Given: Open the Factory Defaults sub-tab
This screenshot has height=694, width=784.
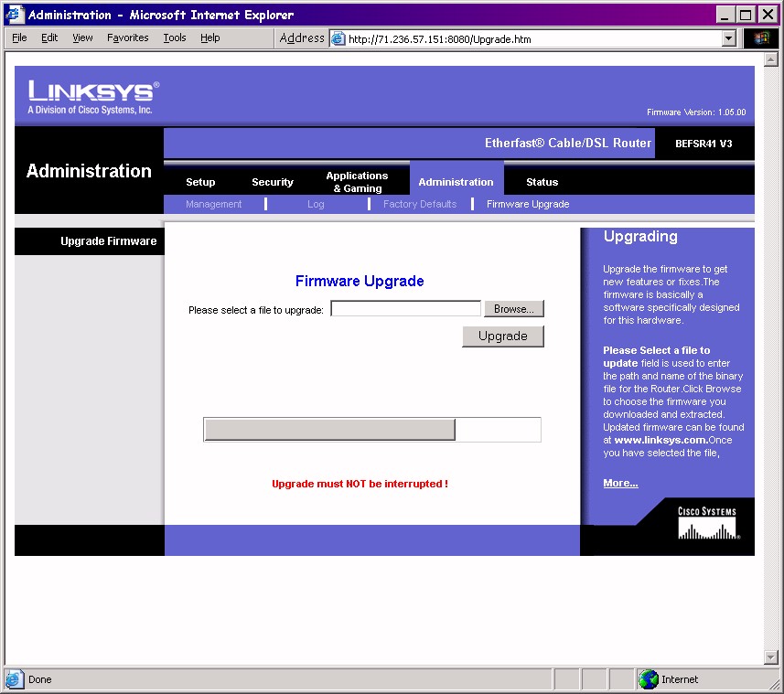Looking at the screenshot, I should click(420, 204).
